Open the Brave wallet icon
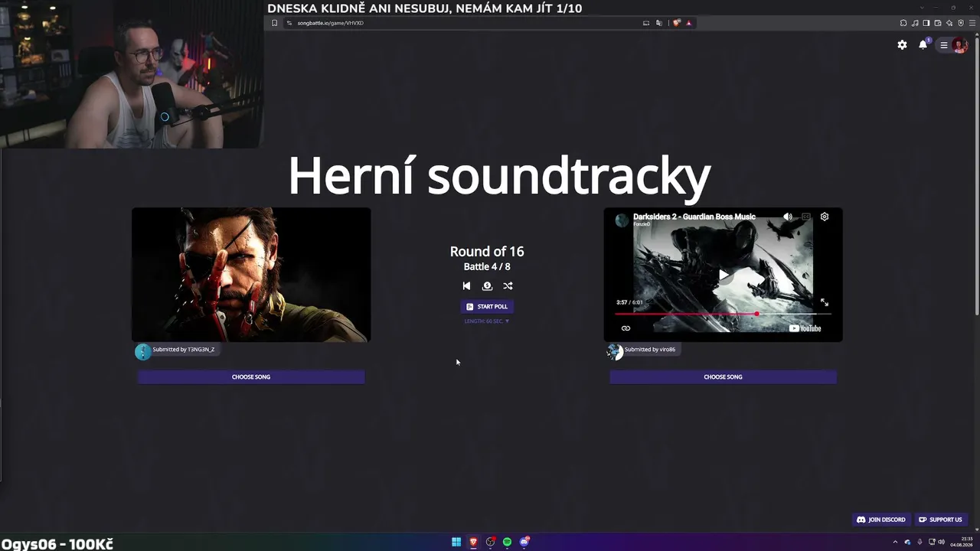 tap(938, 23)
